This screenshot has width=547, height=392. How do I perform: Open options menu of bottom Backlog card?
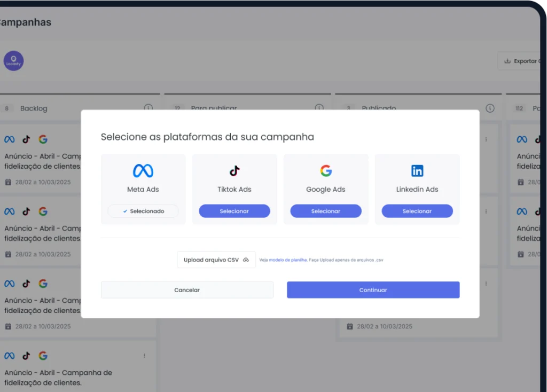pos(144,356)
